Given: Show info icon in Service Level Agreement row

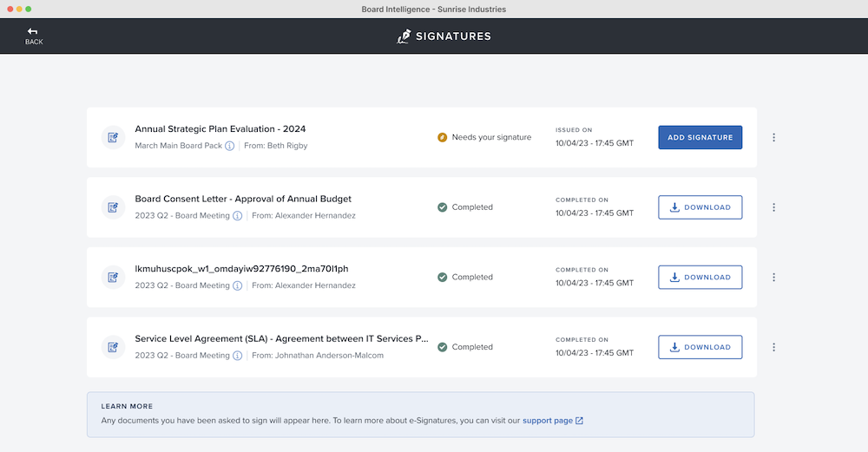Looking at the screenshot, I should point(238,356).
